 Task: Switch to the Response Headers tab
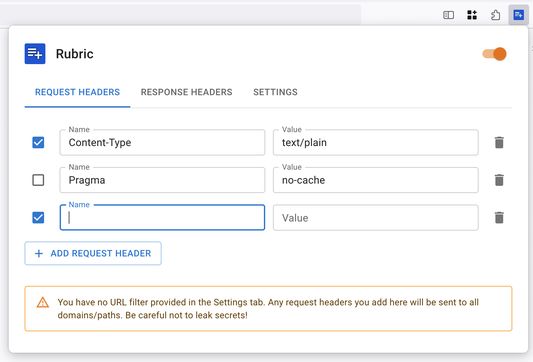tap(186, 92)
